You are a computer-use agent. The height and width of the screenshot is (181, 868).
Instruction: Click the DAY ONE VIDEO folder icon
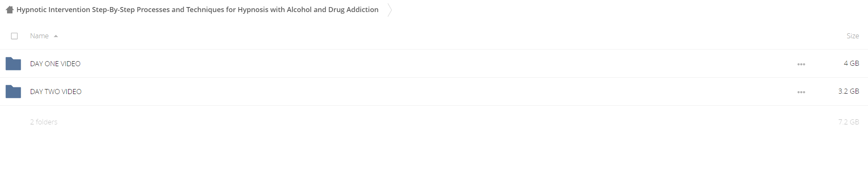coord(13,64)
